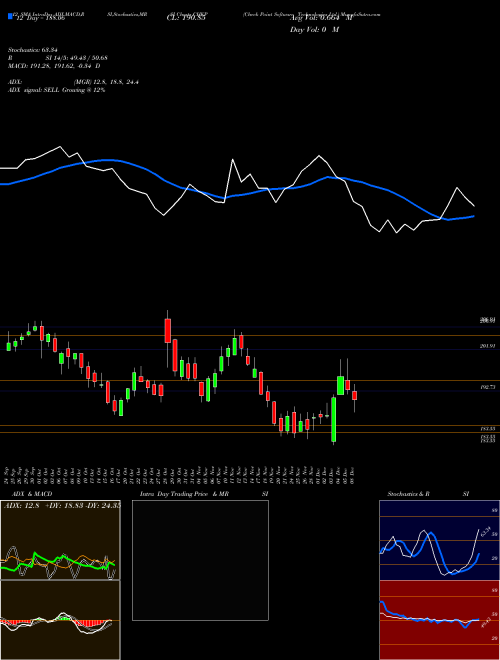Click the 'Stochastics & R' panel title
This screenshot has width=500, height=660.
coord(408,494)
